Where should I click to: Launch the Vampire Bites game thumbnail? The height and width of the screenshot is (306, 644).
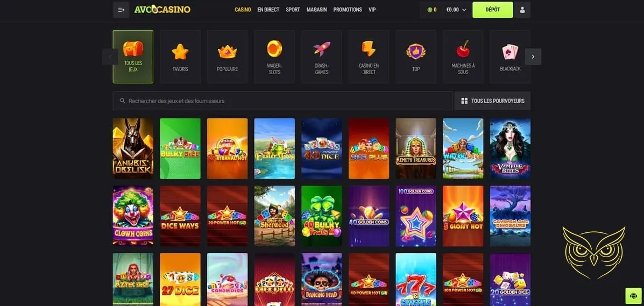510,148
